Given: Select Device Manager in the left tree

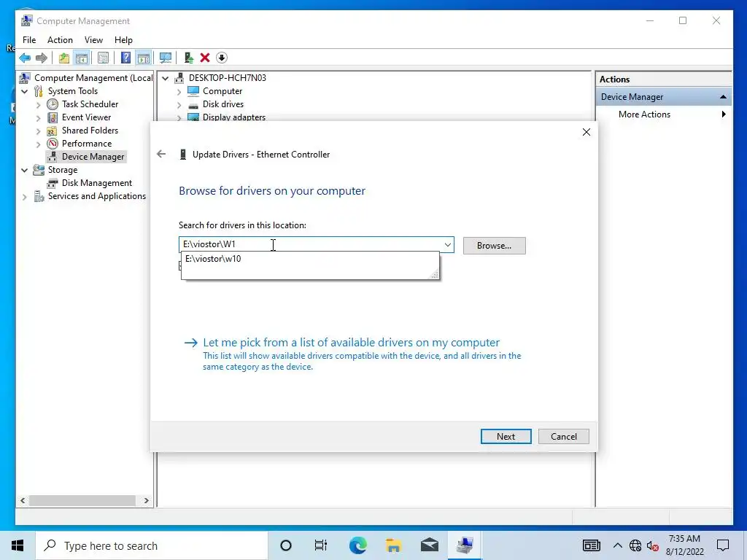Looking at the screenshot, I should point(93,157).
